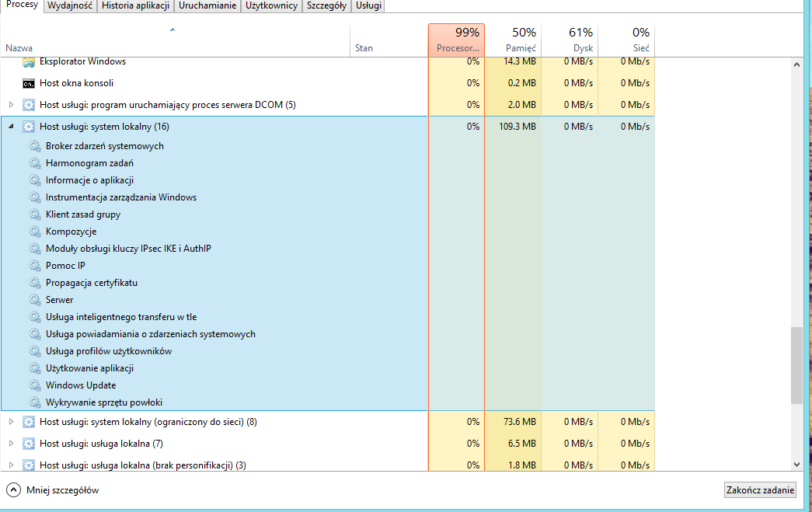
Task: Sort by the Procesor column header
Action: (x=457, y=40)
